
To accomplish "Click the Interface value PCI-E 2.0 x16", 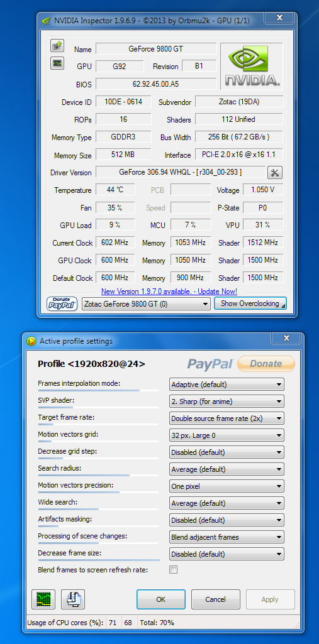I will pyautogui.click(x=239, y=155).
